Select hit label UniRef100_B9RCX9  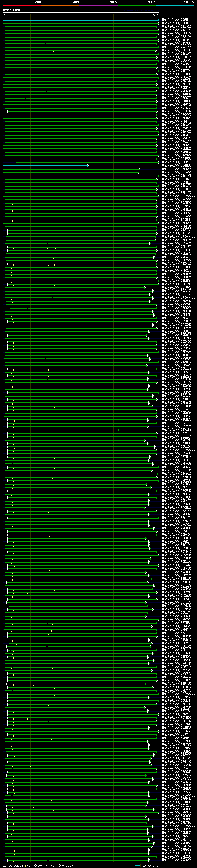177,104
